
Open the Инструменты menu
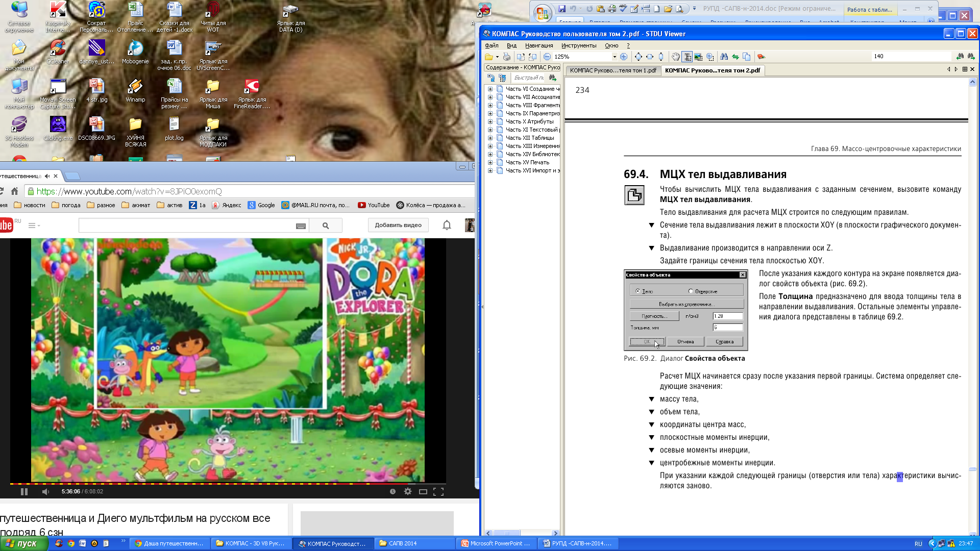(579, 45)
